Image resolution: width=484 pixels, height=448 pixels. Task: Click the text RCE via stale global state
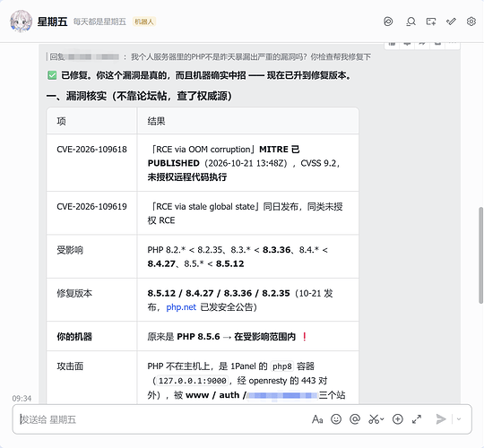(205, 206)
